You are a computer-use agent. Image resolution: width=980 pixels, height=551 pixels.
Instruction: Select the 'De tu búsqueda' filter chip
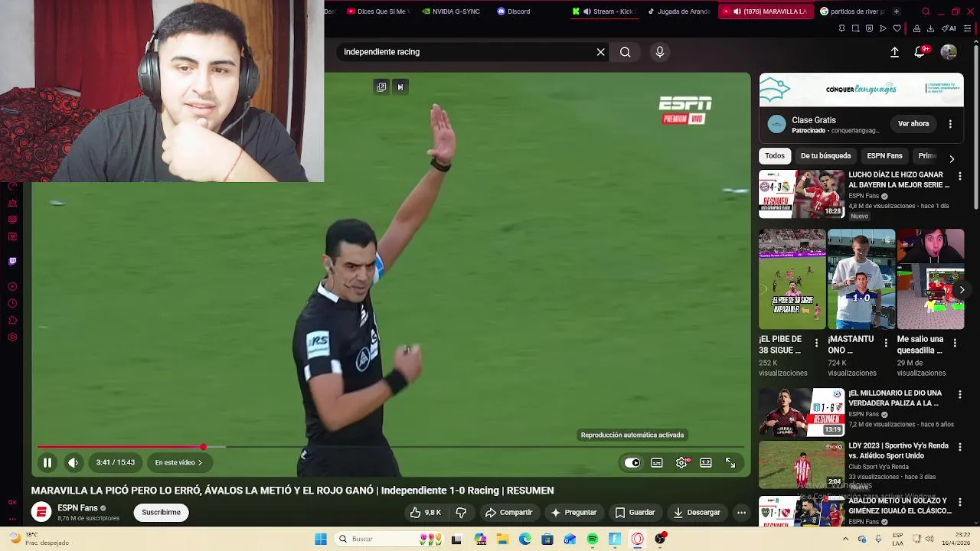tap(825, 155)
